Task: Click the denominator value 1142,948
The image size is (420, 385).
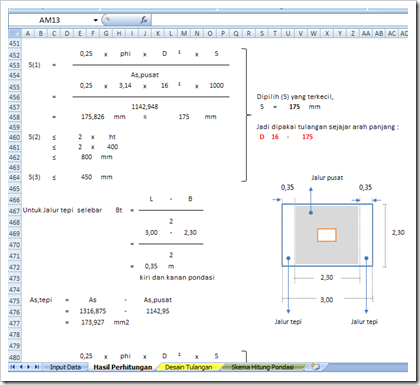Action: (x=145, y=107)
